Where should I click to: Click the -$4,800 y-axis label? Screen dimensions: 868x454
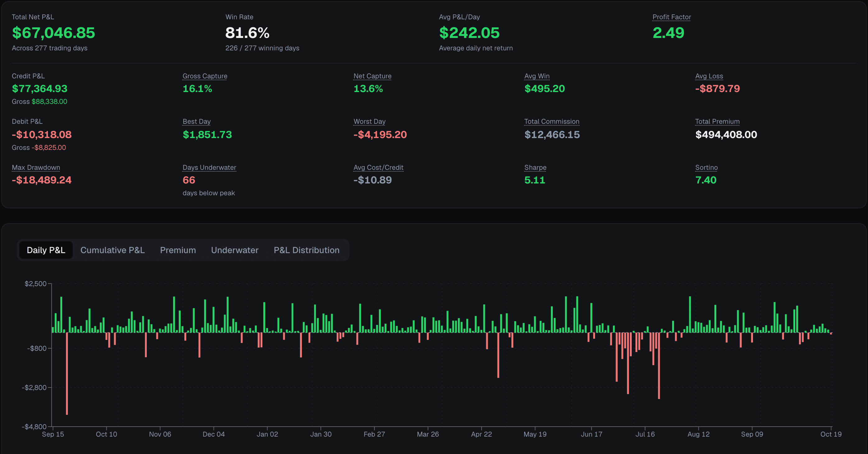coord(34,427)
